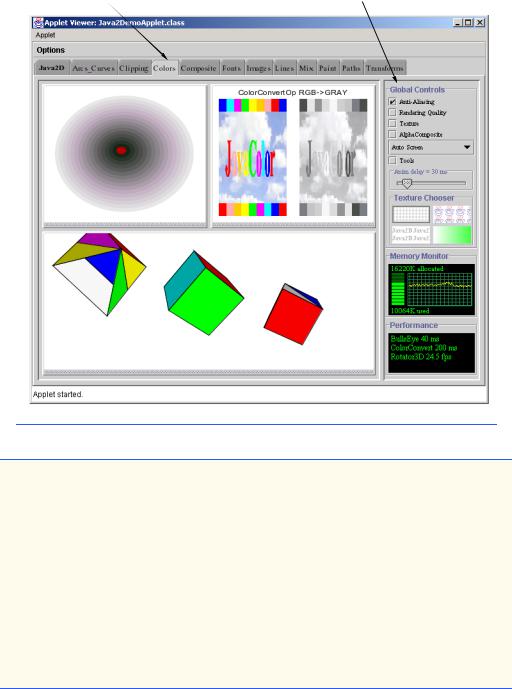Choose the duke pattern texture swatch
This screenshot has width=512, height=689.
pos(452,214)
